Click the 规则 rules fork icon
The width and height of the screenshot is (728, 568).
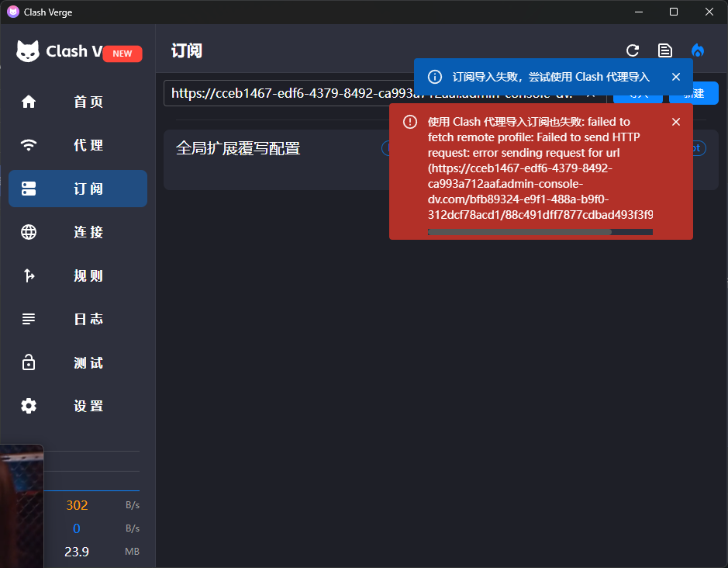(x=29, y=275)
